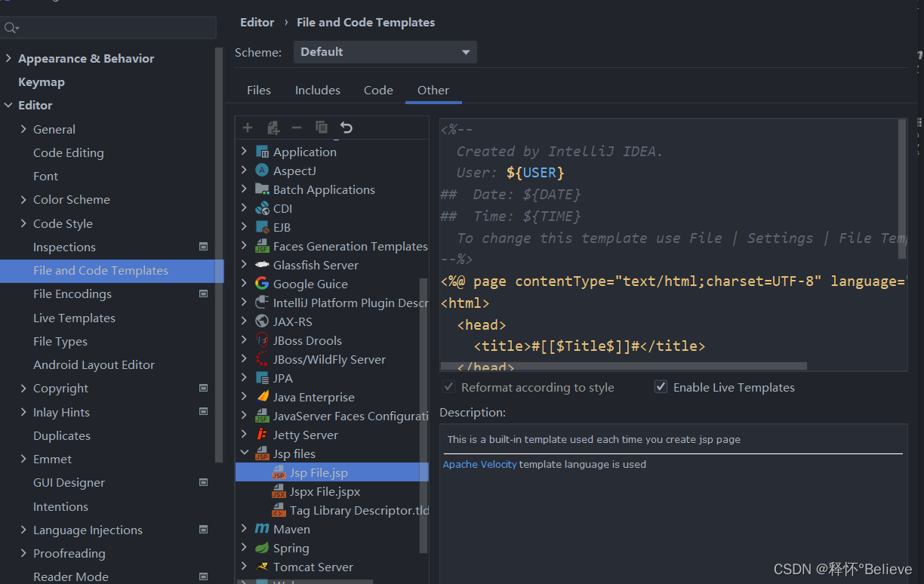The height and width of the screenshot is (584, 924).
Task: Collapse the Editor settings section
Action: [8, 105]
